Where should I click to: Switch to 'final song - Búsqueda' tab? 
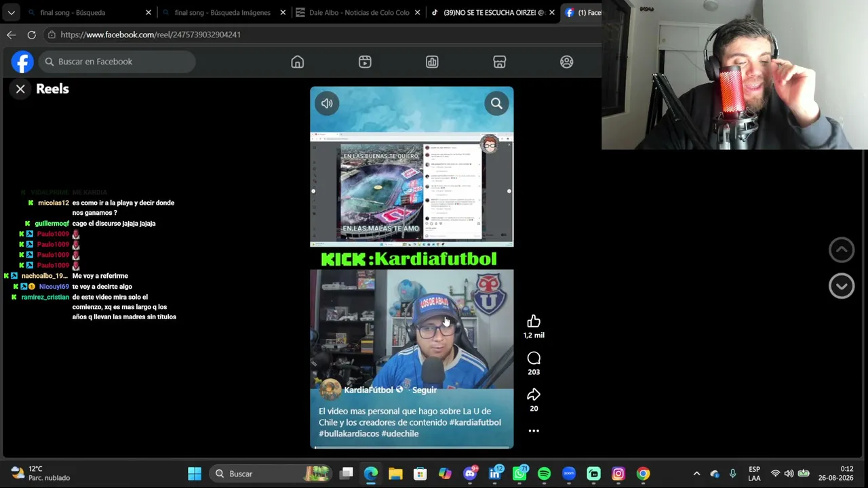88,12
